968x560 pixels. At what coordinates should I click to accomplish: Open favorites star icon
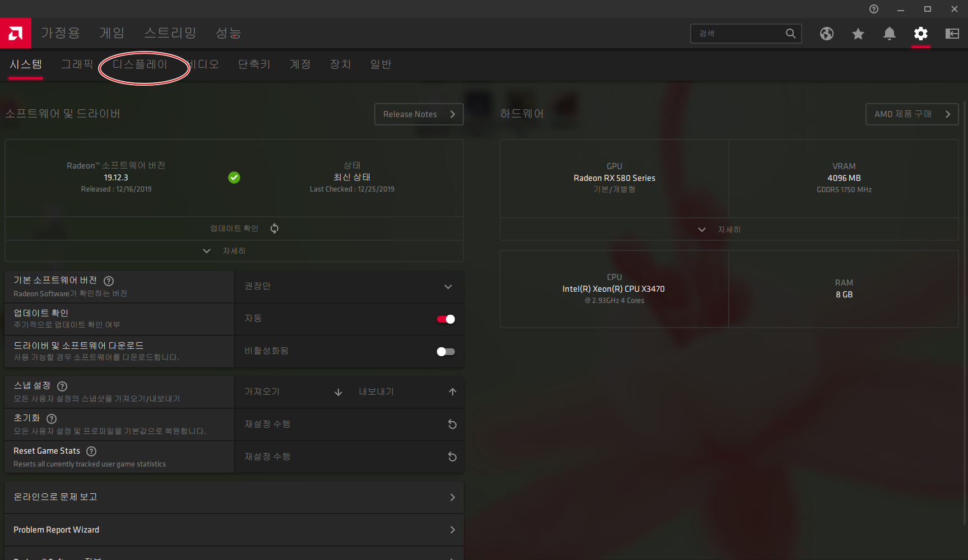tap(858, 34)
